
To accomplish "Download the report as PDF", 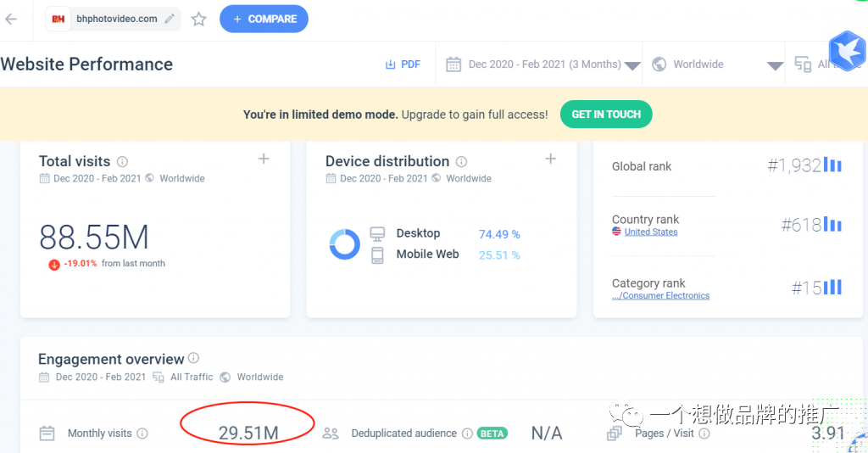I will click(x=403, y=64).
